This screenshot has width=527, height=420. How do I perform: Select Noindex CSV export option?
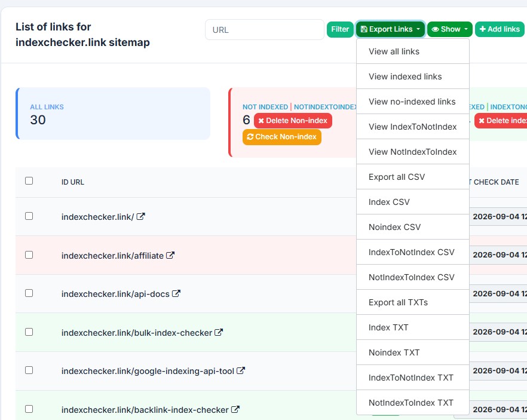(x=413, y=227)
